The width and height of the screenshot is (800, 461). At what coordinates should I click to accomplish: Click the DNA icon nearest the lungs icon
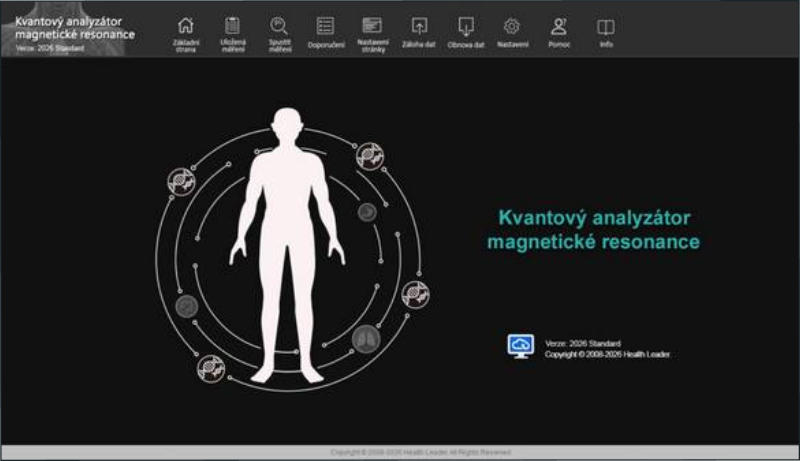pyautogui.click(x=414, y=294)
